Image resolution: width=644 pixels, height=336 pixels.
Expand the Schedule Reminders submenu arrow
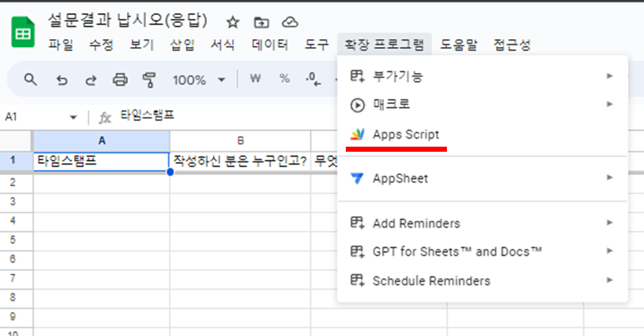click(x=609, y=280)
